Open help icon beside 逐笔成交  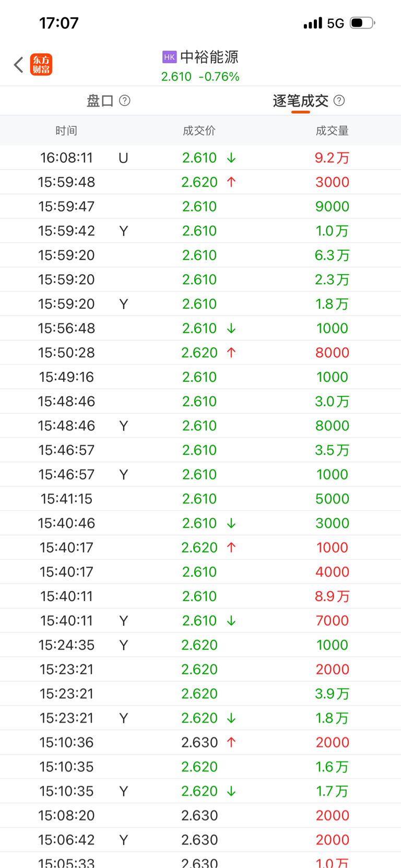(x=339, y=100)
